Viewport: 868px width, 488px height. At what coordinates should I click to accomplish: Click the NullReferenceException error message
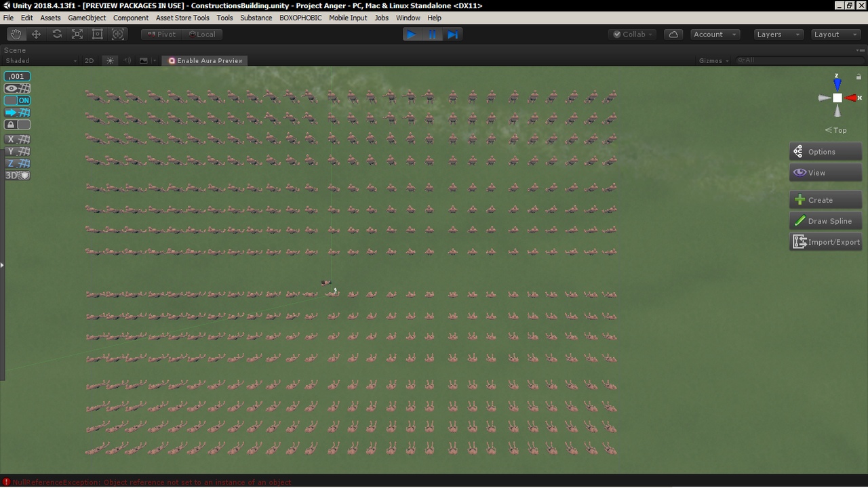click(152, 483)
